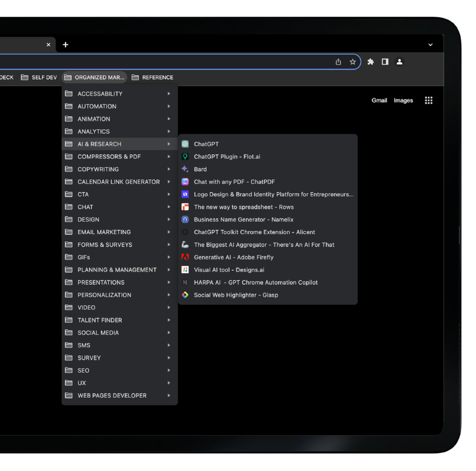Viewport: 476px width, 471px height.
Task: Expand the PLANNING & MANAGEMENT folder
Action: click(x=119, y=270)
